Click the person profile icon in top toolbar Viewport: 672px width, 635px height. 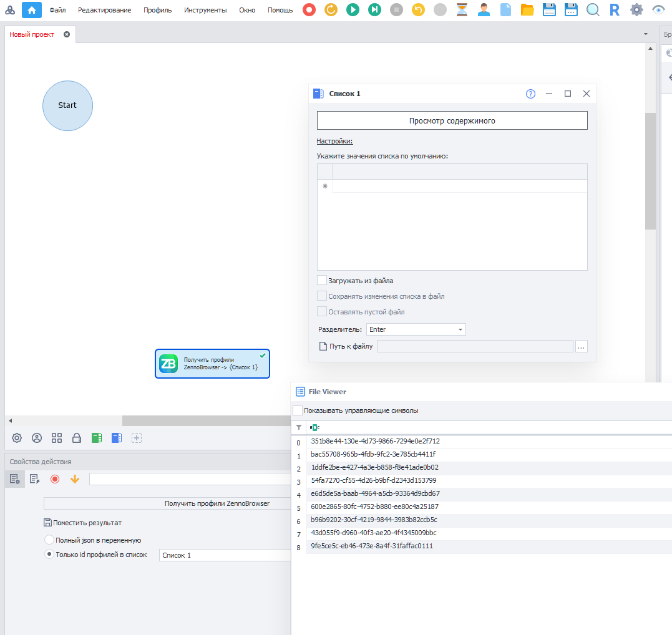coord(484,10)
